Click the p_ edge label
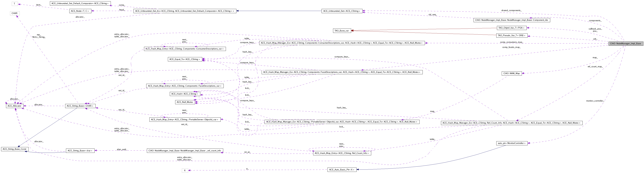This screenshot has height=175, width=644. 247,169
